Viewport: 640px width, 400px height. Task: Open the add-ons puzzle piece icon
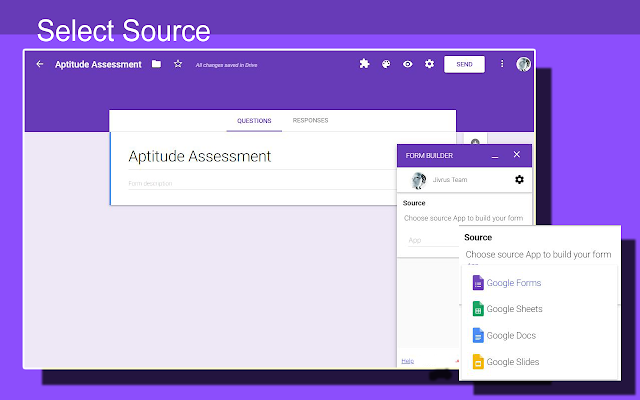tap(364, 64)
